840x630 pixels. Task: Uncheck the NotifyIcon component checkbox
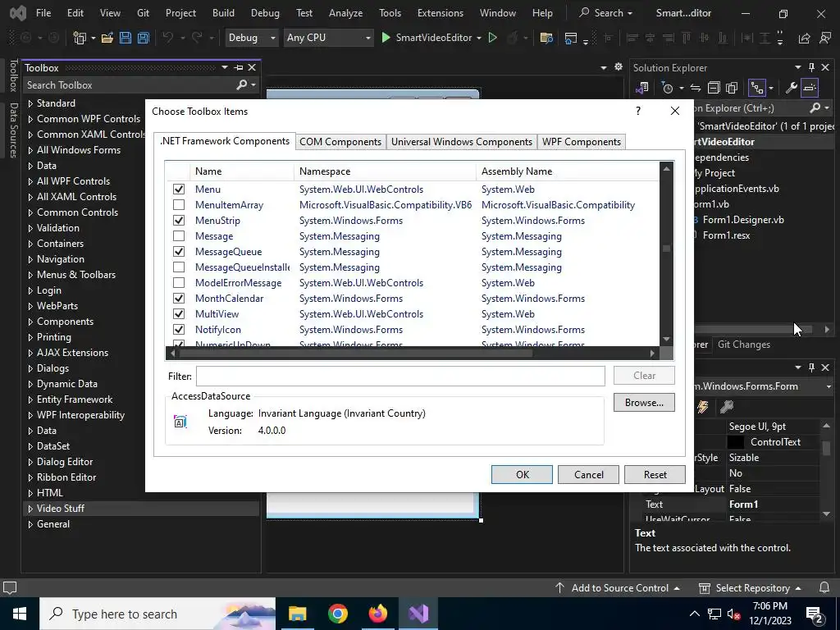179,330
